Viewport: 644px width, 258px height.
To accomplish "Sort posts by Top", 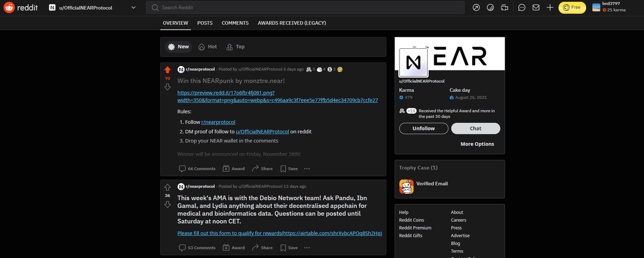I will [x=235, y=47].
